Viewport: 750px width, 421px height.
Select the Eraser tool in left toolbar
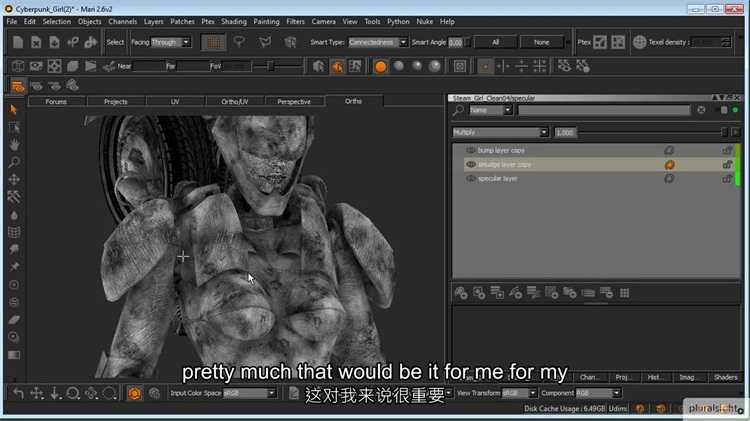14,320
